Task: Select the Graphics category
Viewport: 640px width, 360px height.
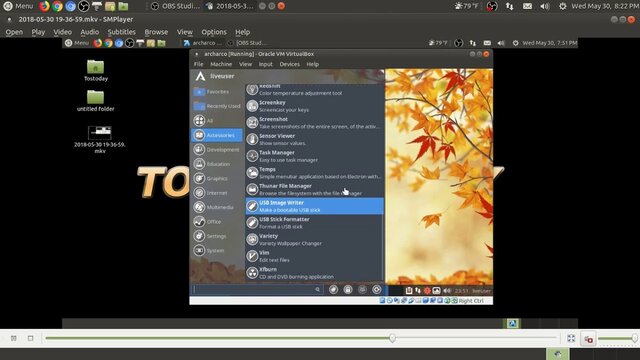Action: click(217, 178)
